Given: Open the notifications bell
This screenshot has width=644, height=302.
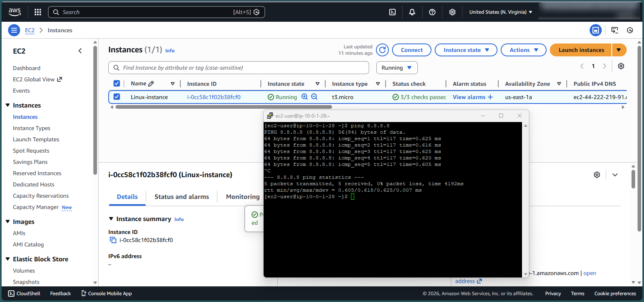Looking at the screenshot, I should click(412, 12).
